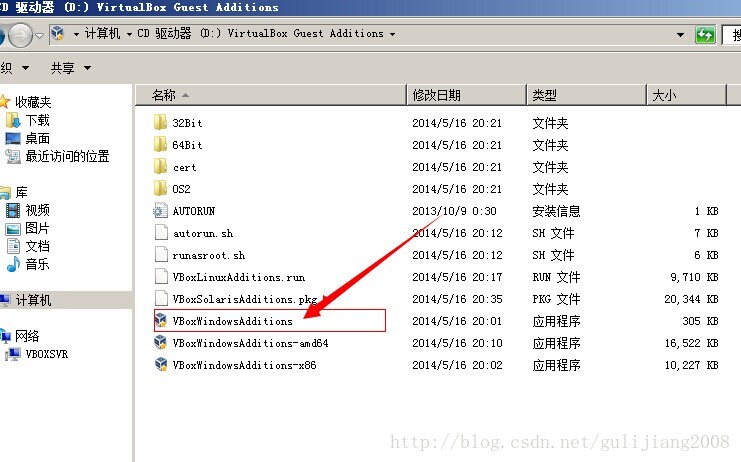The image size is (741, 462).
Task: Click the AUTORUN setup info file icon
Action: [161, 211]
